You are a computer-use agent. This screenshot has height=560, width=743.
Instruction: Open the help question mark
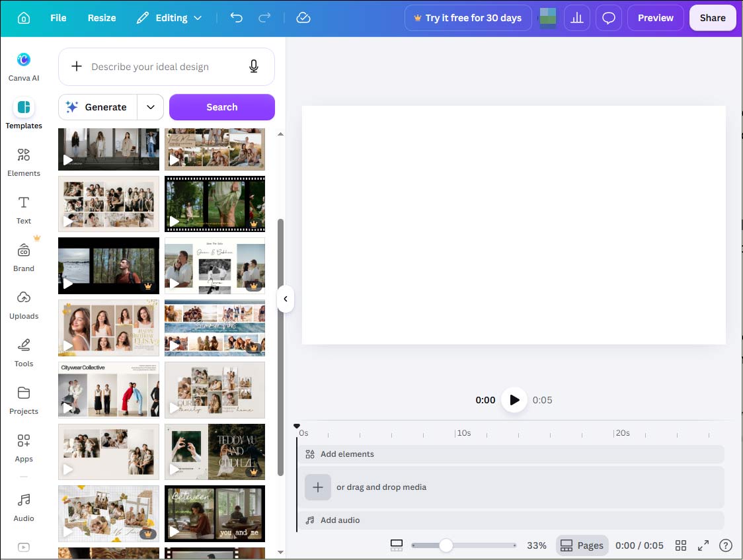click(725, 545)
